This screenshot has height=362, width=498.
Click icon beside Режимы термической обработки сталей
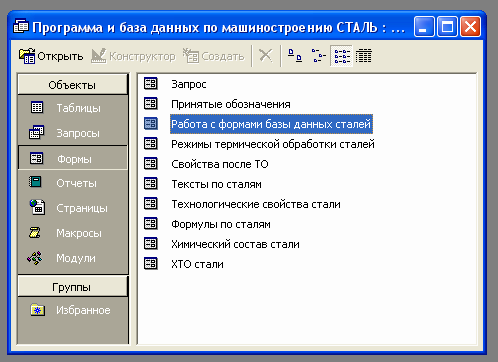coord(150,143)
